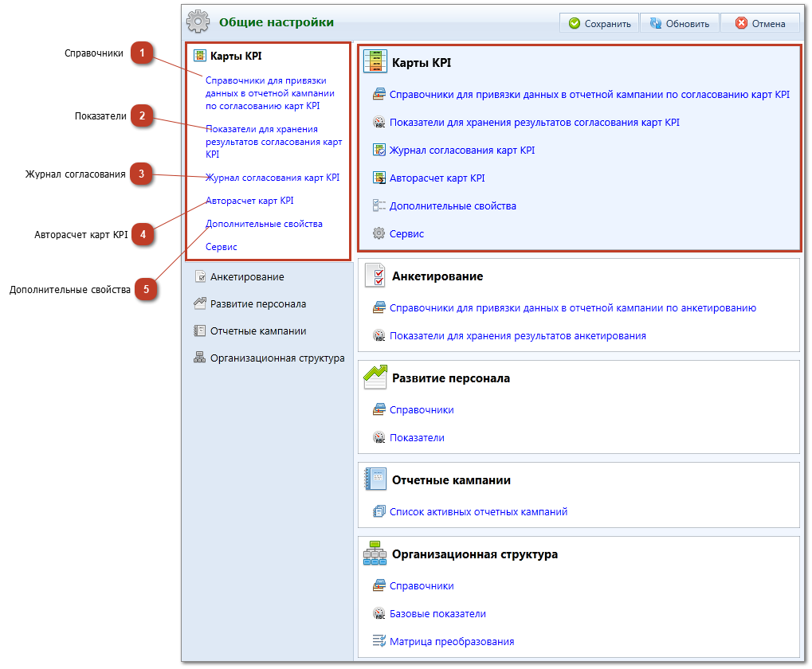Image resolution: width=812 pixels, height=669 pixels.
Task: Click the gauge icon beside Показатели для хранения результатов анкетирования
Action: (x=379, y=336)
